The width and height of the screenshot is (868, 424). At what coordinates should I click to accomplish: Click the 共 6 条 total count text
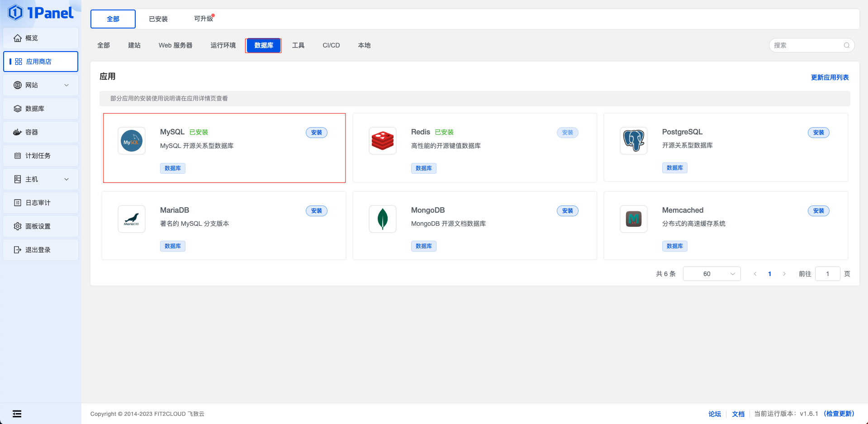pos(666,274)
